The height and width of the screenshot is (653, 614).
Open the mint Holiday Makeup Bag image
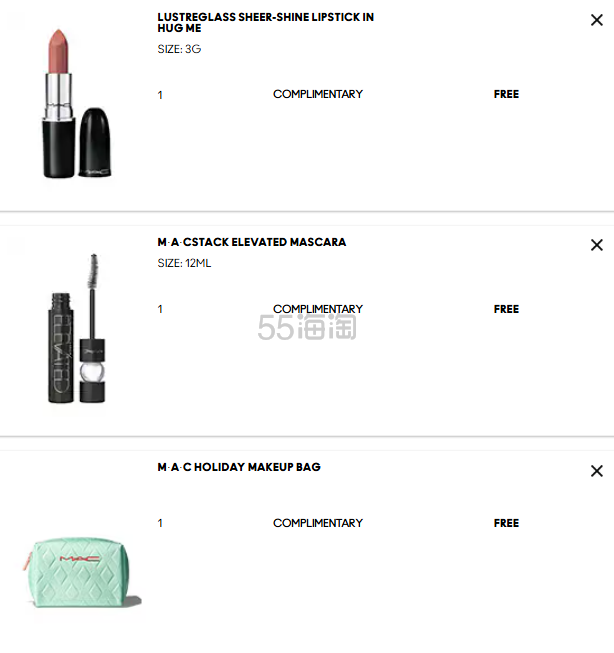[x=82, y=572]
